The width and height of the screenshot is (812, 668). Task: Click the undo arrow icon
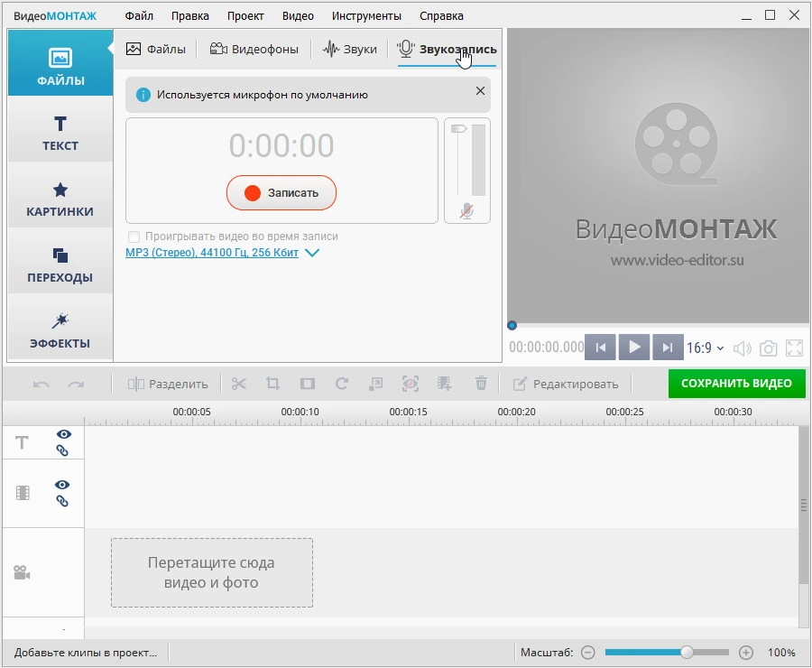tap(41, 384)
